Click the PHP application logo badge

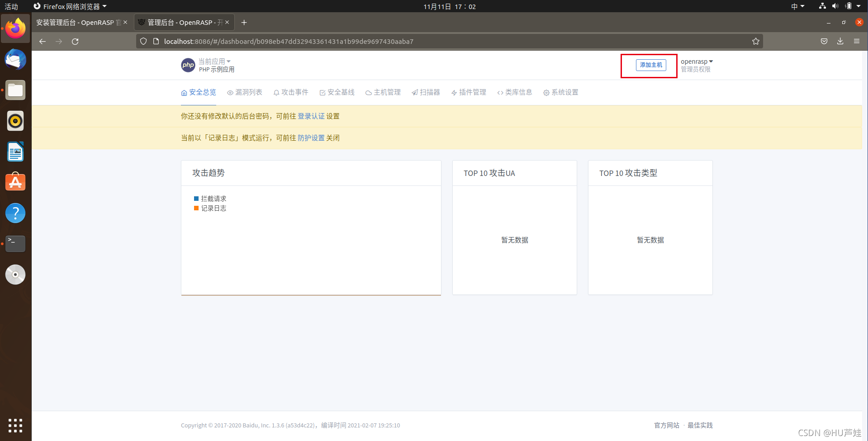pos(188,65)
